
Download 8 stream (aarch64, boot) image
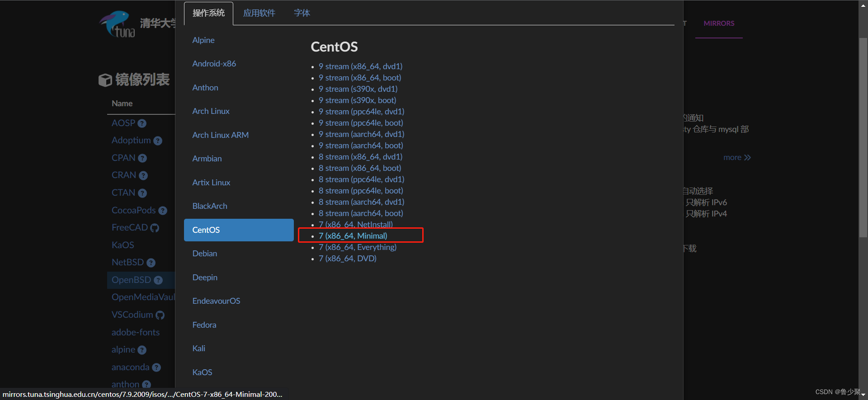[361, 213]
